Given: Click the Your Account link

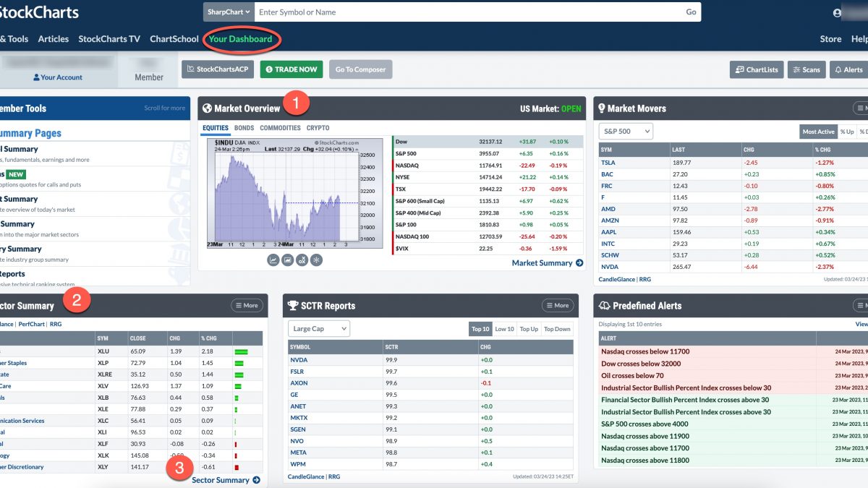Looking at the screenshot, I should click(x=61, y=77).
